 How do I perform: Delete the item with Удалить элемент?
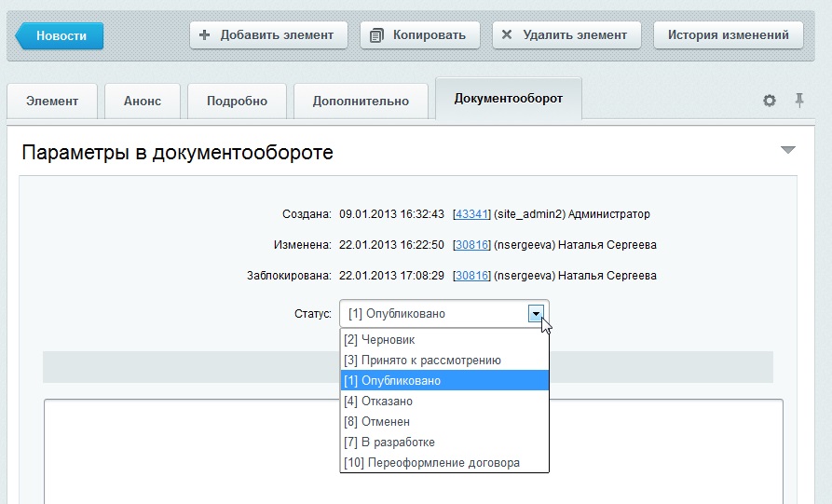566,35
